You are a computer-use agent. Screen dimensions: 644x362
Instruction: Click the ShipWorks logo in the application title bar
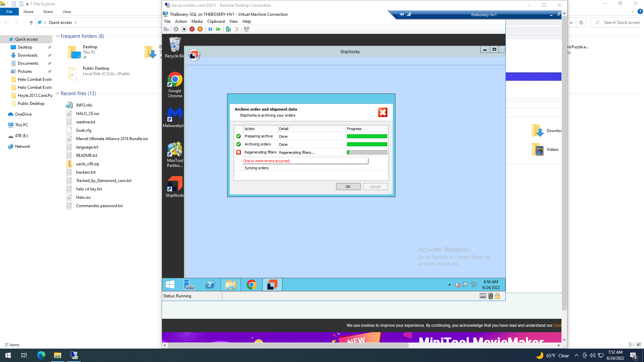pyautogui.click(x=194, y=55)
